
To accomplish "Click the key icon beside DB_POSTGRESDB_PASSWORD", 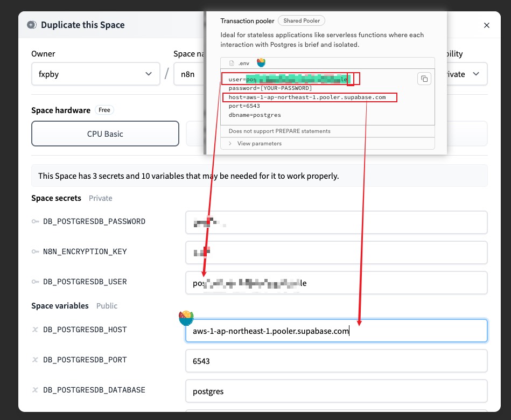I will click(35, 222).
